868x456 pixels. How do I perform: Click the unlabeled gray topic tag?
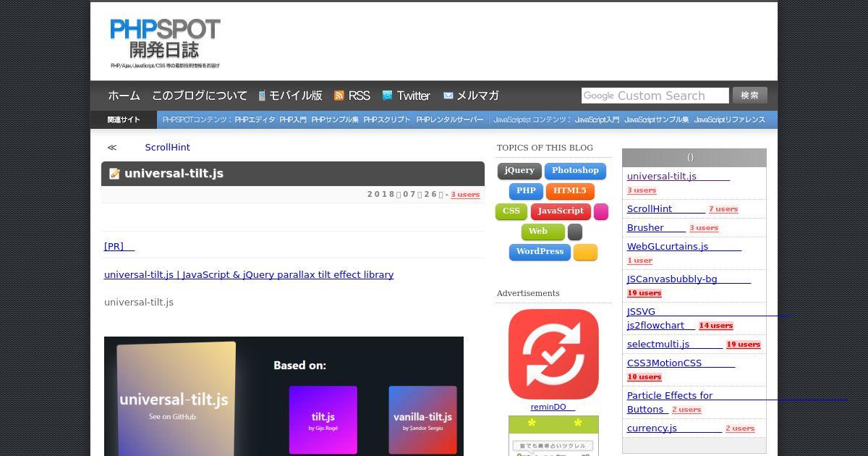click(x=575, y=232)
